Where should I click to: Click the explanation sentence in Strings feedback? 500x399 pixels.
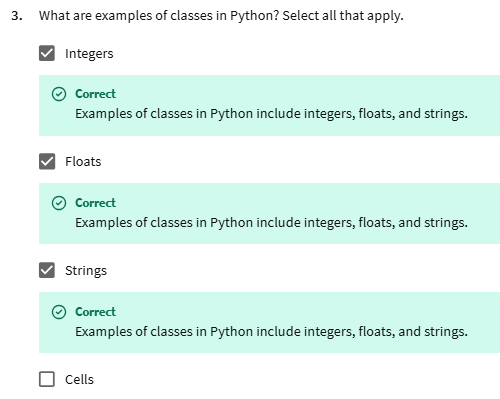[271, 332]
